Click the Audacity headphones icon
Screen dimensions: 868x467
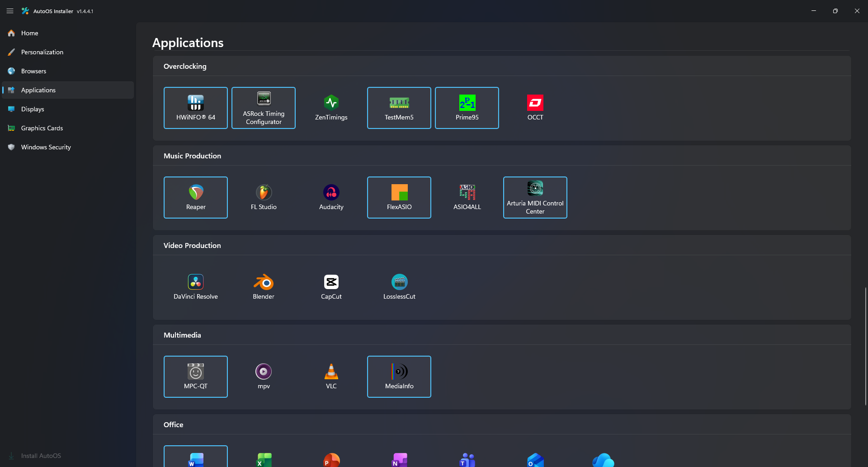[x=331, y=192]
